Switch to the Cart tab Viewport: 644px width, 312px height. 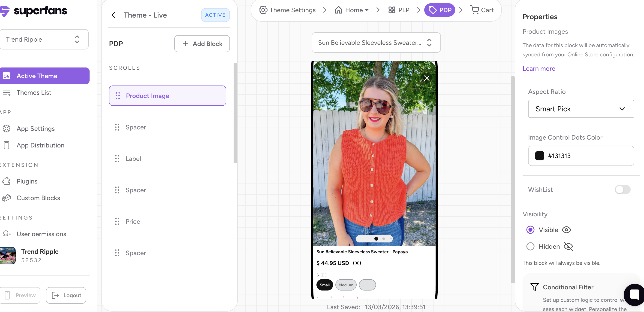tap(482, 10)
